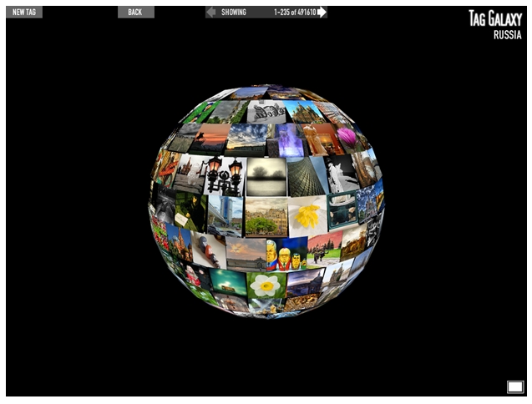Show previous photos with left arrow
This screenshot has height=404, width=532.
click(x=211, y=13)
